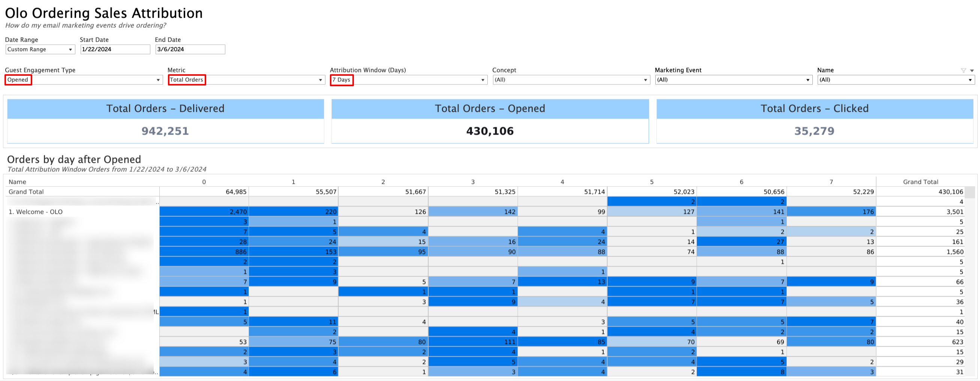Click the day 5 column header
980x381 pixels.
pos(652,182)
